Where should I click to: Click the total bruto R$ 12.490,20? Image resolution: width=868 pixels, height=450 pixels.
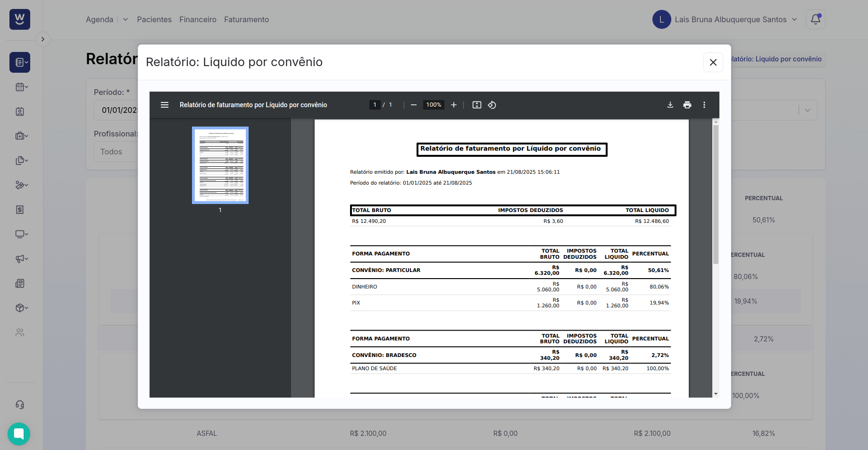[369, 221]
